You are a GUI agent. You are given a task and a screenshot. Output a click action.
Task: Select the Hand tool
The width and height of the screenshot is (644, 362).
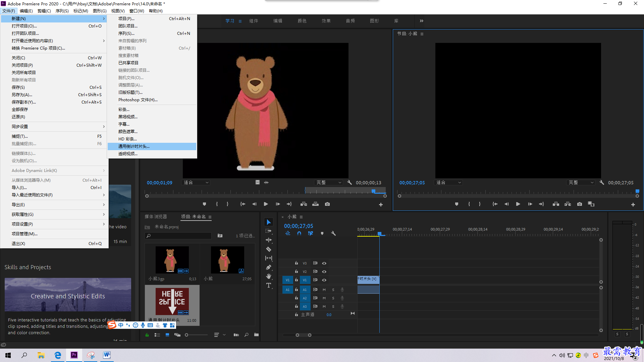[269, 276]
